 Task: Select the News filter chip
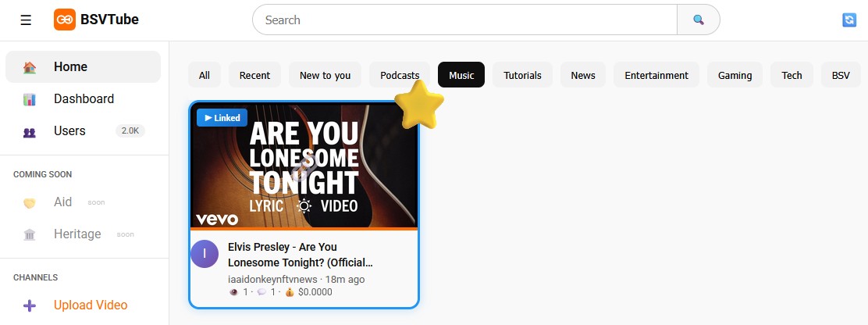click(x=583, y=75)
